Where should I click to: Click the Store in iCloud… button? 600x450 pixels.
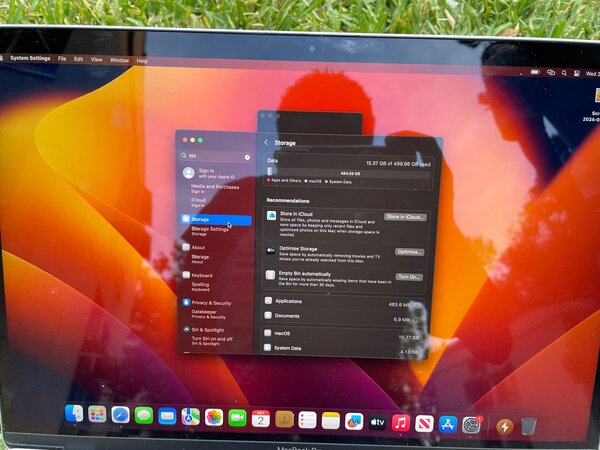[405, 217]
